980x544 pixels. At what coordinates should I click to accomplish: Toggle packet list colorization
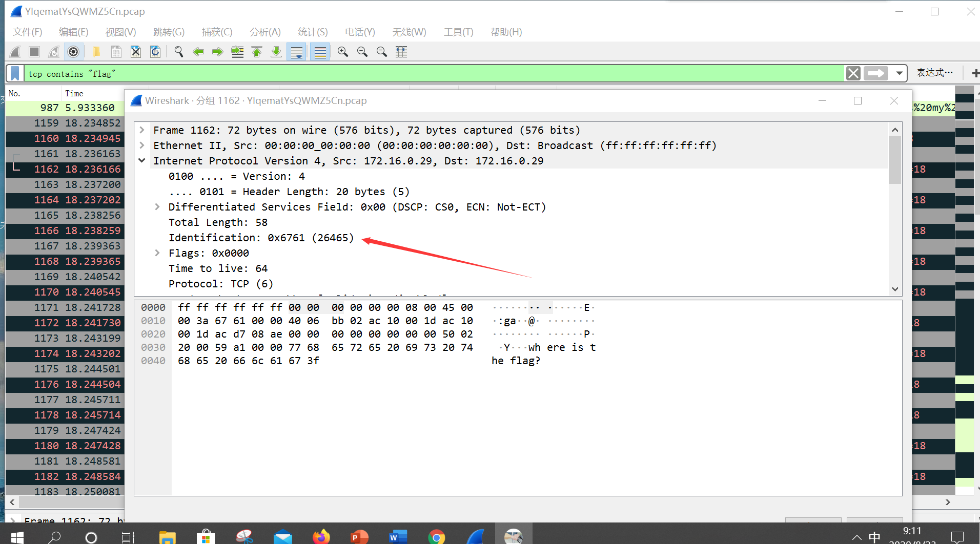click(320, 52)
